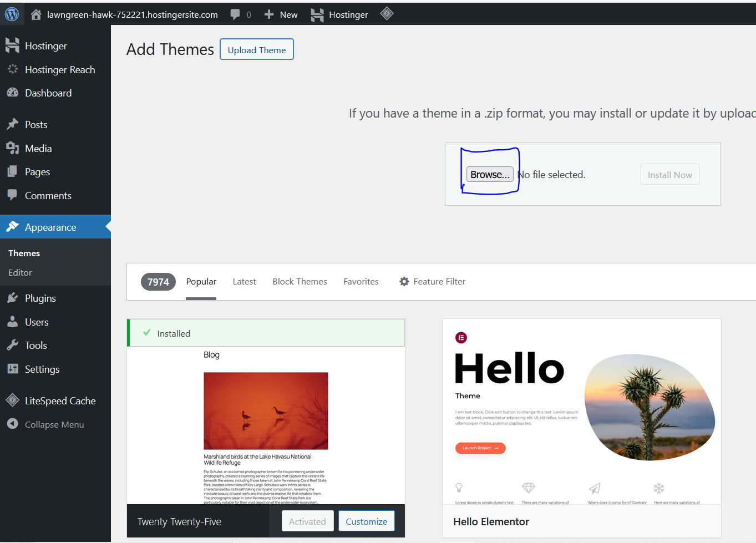The image size is (756, 543).
Task: Collapse the admin sidebar menu
Action: coord(12,424)
